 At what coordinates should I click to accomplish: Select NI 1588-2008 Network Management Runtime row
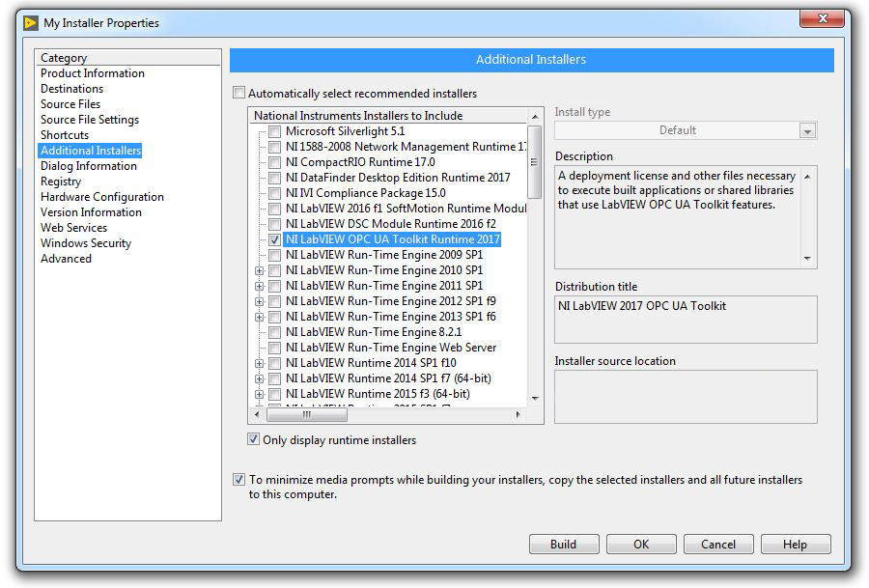tap(406, 148)
